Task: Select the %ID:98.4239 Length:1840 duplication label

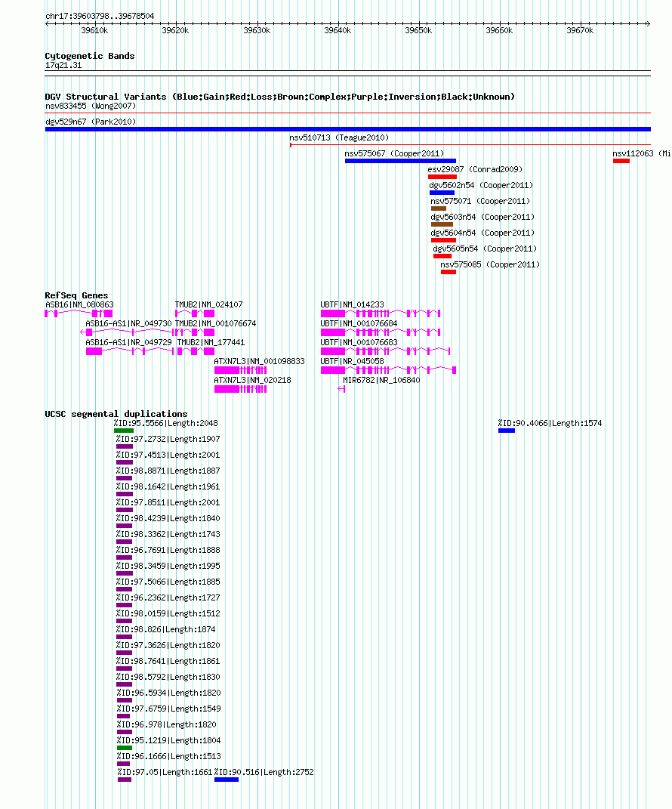Action: [x=168, y=518]
